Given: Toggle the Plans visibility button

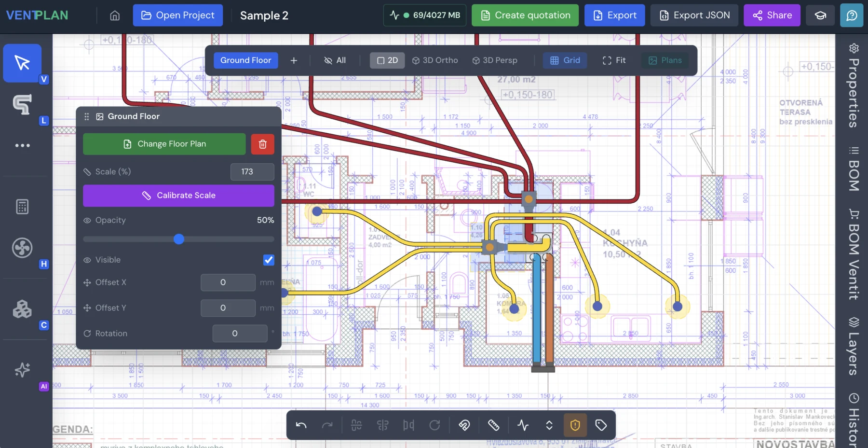Looking at the screenshot, I should tap(665, 60).
